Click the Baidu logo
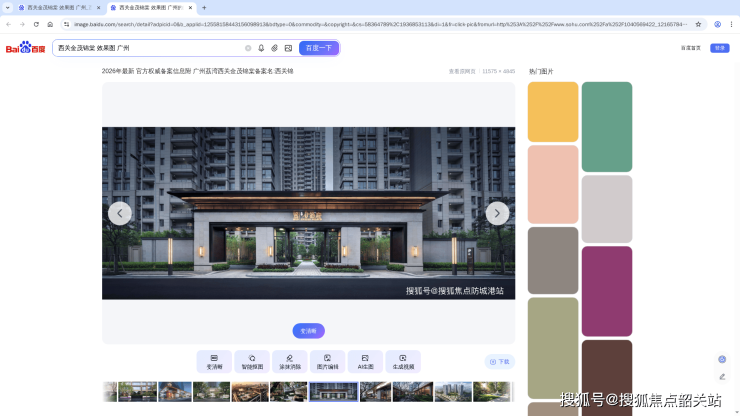The height and width of the screenshot is (416, 740). point(25,48)
